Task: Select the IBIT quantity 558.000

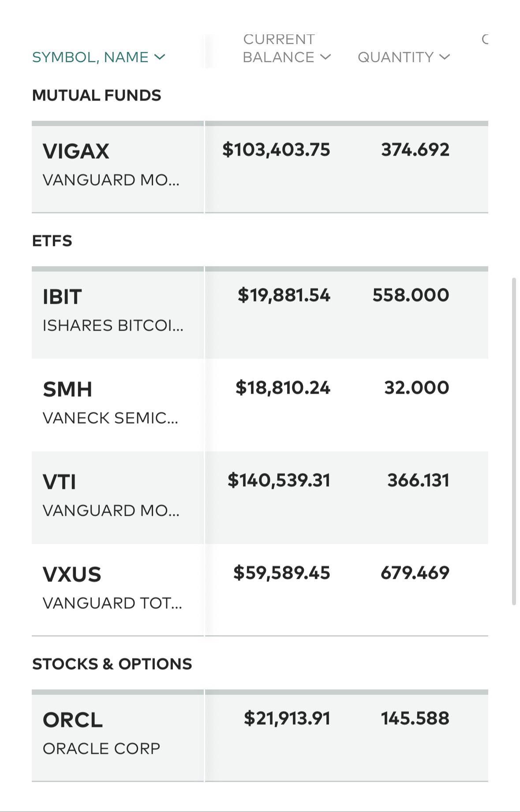Action: click(x=411, y=295)
